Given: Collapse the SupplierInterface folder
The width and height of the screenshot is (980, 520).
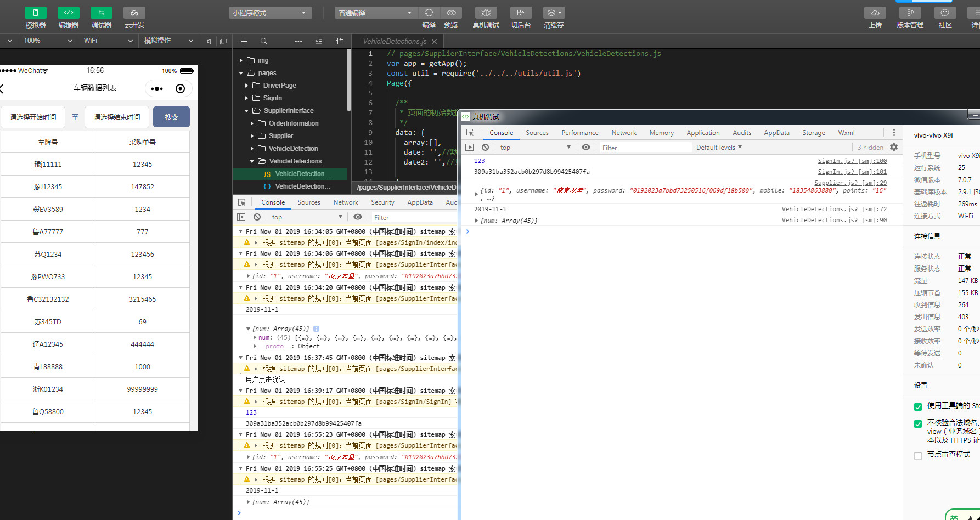Looking at the screenshot, I should click(246, 111).
